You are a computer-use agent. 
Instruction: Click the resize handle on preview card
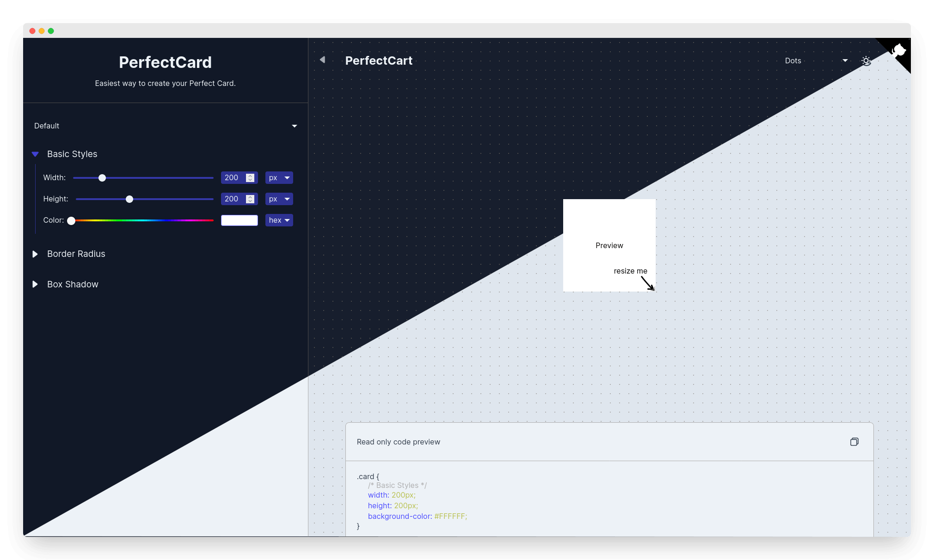[652, 288]
